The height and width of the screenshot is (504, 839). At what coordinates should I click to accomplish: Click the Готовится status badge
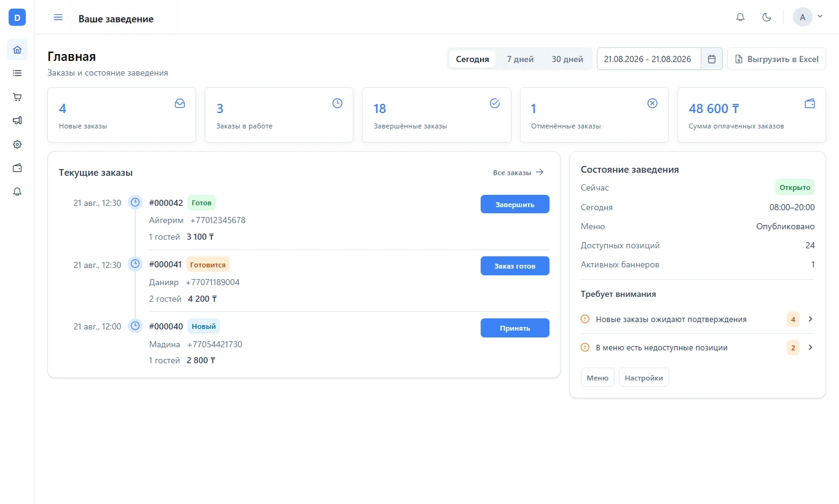point(208,265)
